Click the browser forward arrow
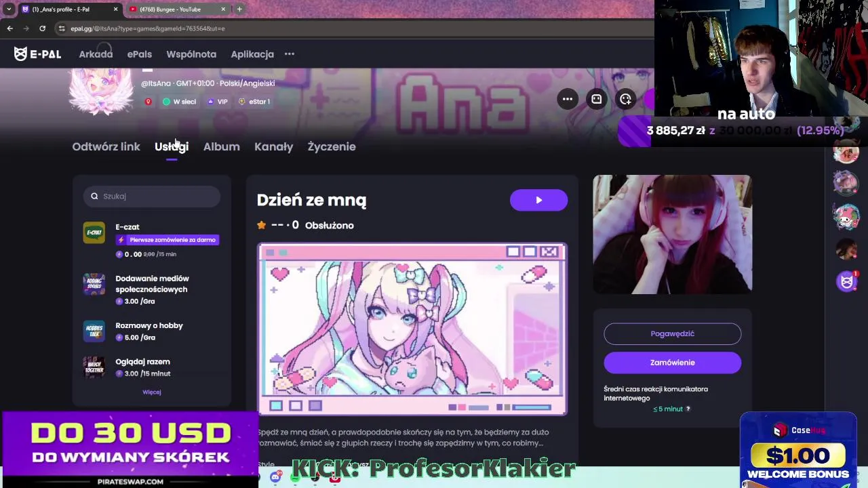The height and width of the screenshot is (488, 868). (26, 28)
